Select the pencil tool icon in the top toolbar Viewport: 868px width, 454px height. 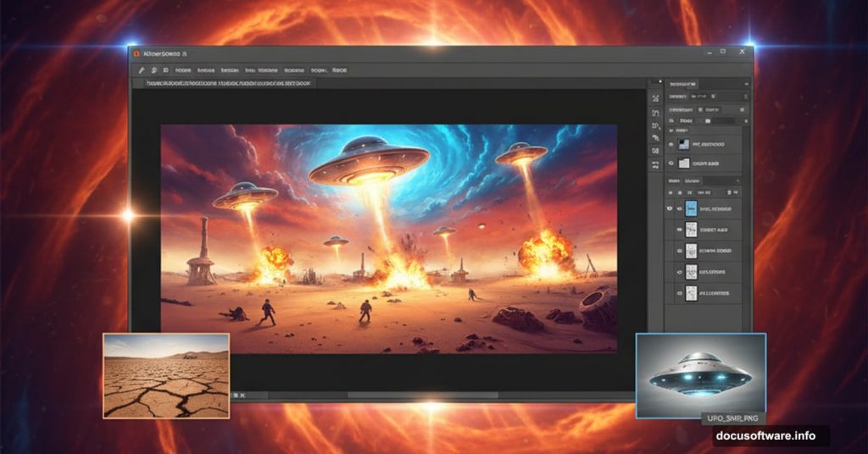(x=142, y=70)
